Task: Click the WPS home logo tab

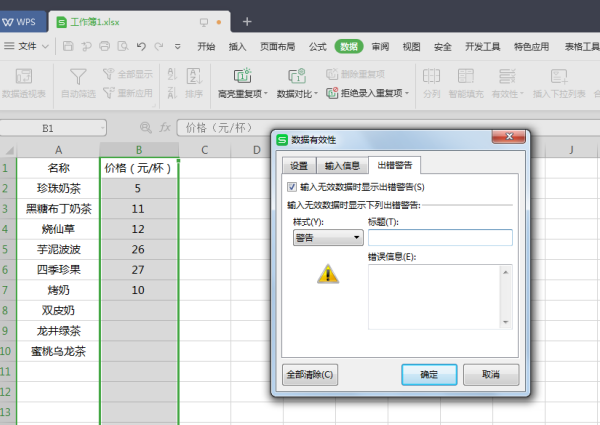Action: coord(22,22)
